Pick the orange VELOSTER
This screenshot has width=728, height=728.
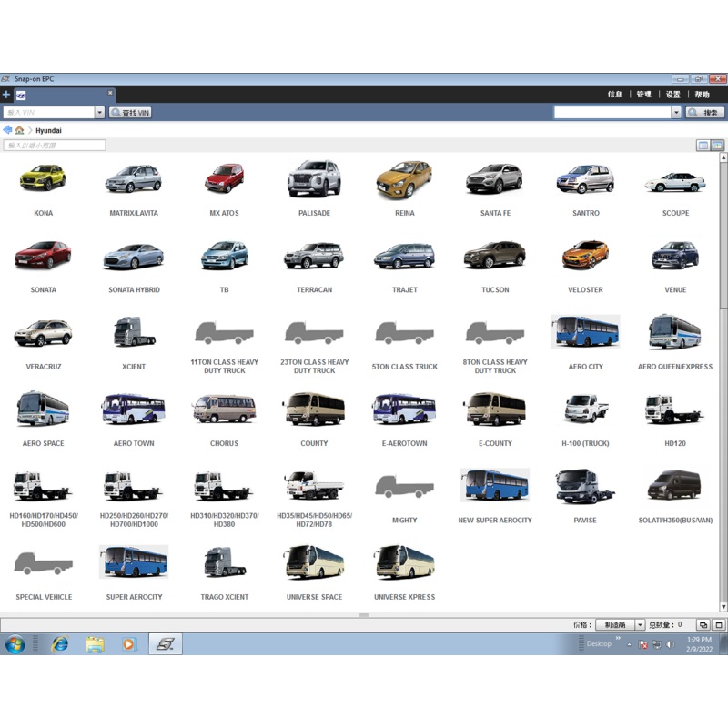tap(585, 255)
